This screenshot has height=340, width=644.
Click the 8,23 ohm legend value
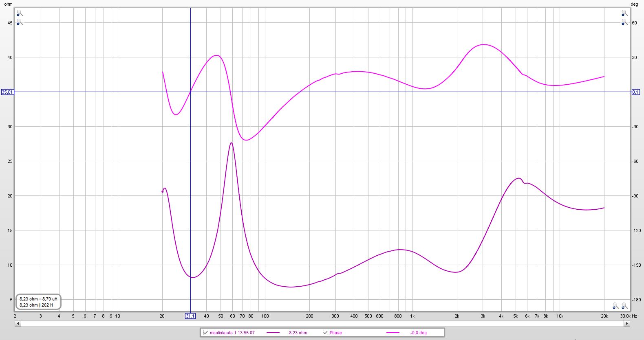298,333
